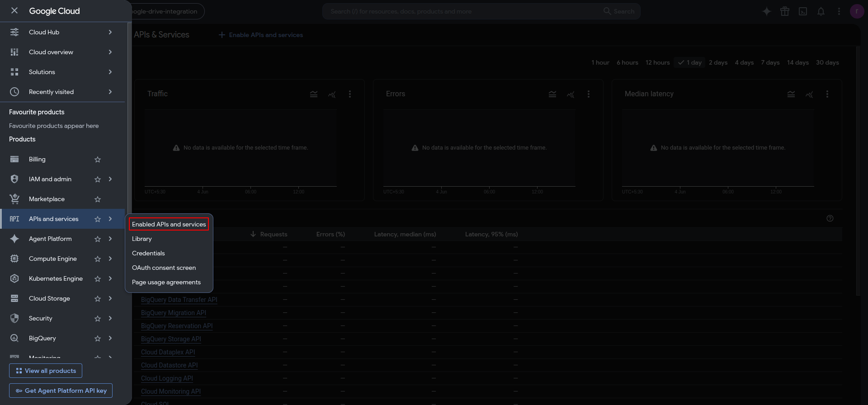Open BigQuery Data Transfer API link

(179, 300)
